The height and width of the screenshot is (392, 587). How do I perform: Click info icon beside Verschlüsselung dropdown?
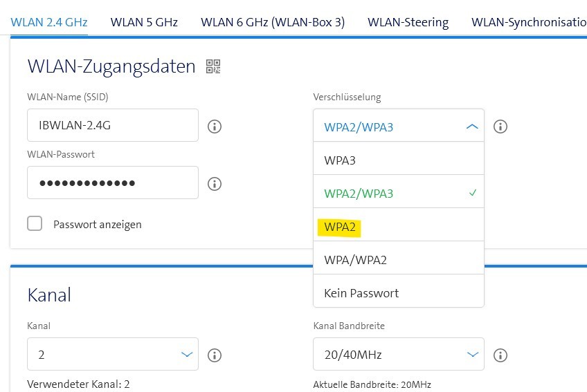point(500,127)
